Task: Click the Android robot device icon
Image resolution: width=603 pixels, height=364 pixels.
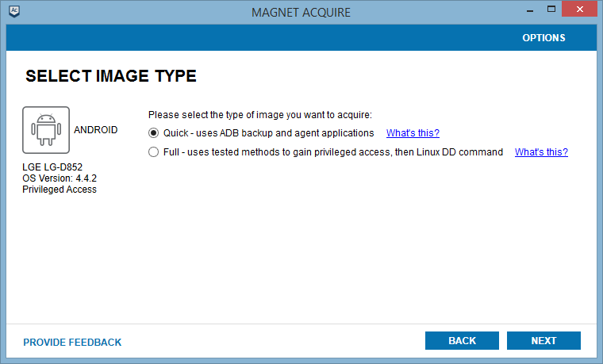Action: pyautogui.click(x=46, y=130)
